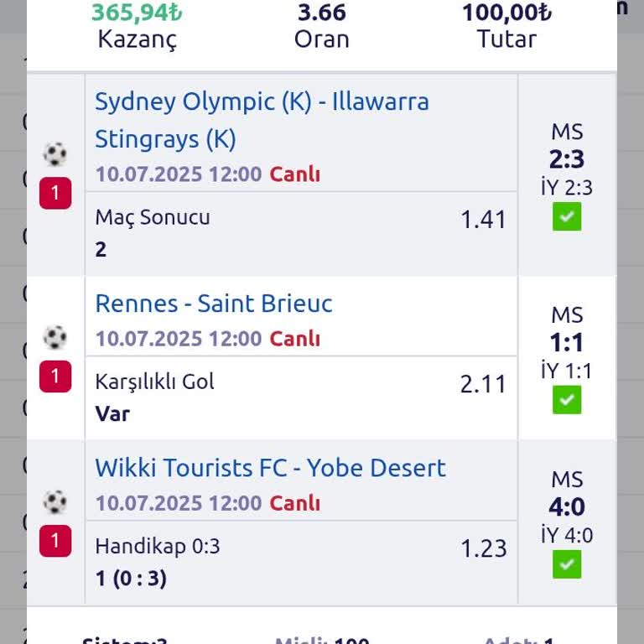Click the 365,94₺ Kazanç amount

click(137, 13)
